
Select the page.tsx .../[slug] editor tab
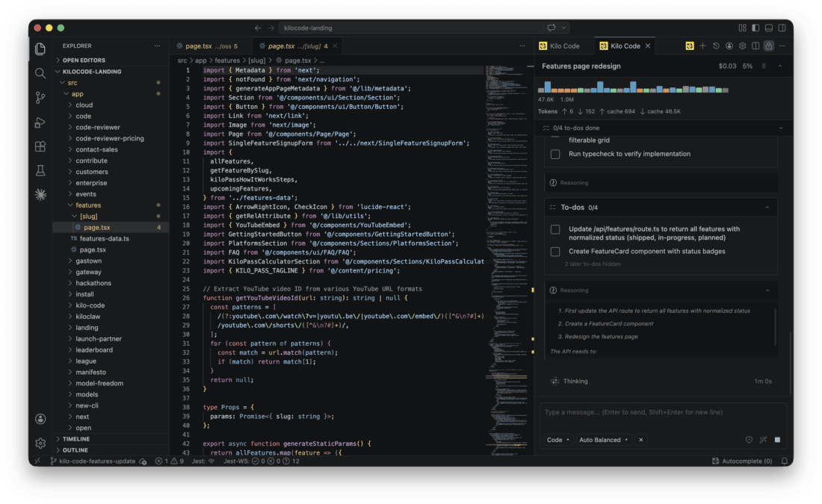297,46
